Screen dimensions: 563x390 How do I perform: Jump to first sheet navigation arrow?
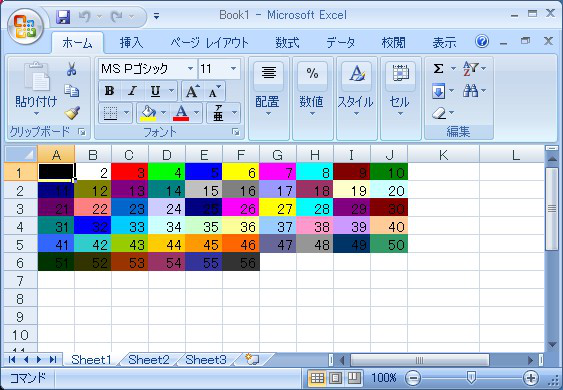click(x=12, y=359)
